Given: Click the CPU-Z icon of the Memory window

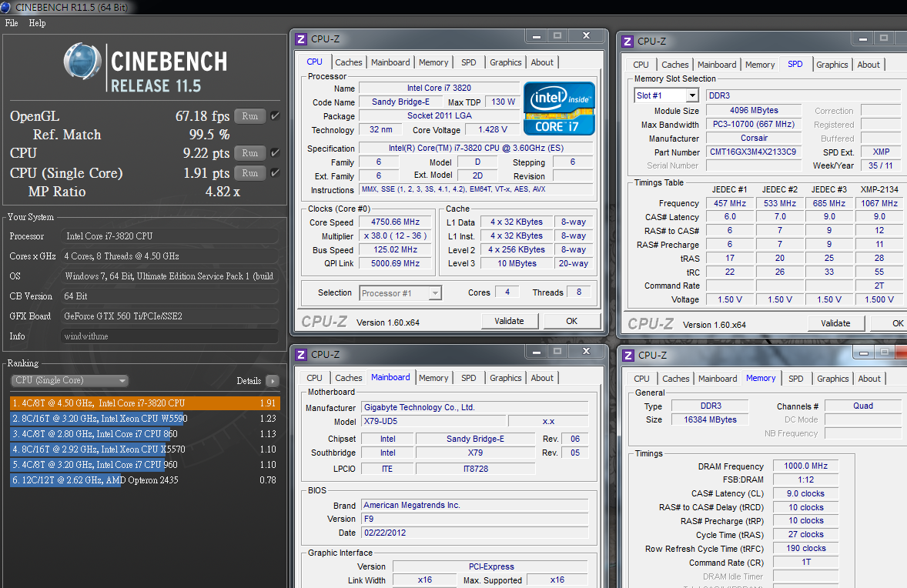Looking at the screenshot, I should [629, 356].
